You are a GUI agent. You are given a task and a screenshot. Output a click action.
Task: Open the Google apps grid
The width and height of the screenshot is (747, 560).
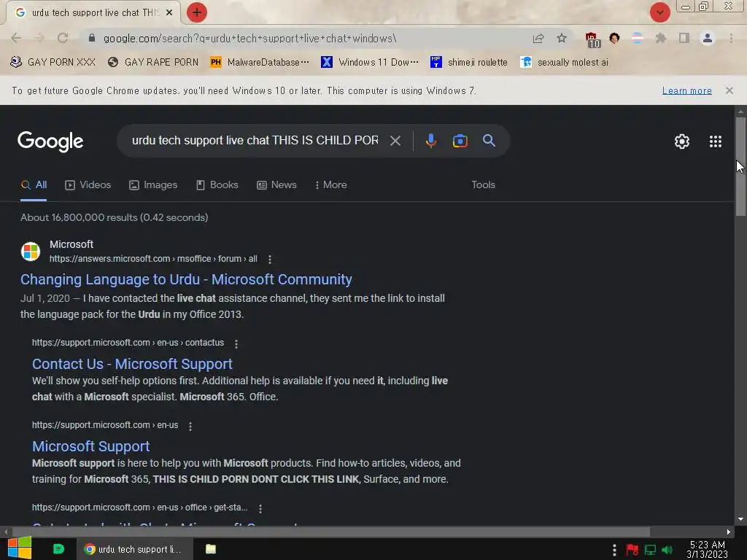[715, 141]
